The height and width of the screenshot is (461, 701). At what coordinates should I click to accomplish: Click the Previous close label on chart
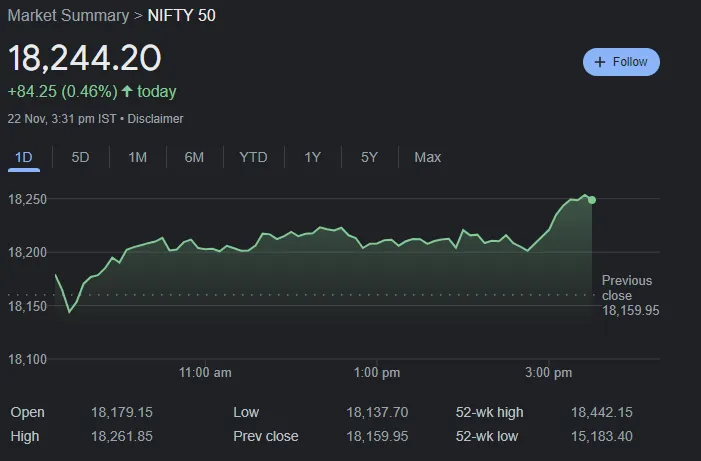[626, 287]
